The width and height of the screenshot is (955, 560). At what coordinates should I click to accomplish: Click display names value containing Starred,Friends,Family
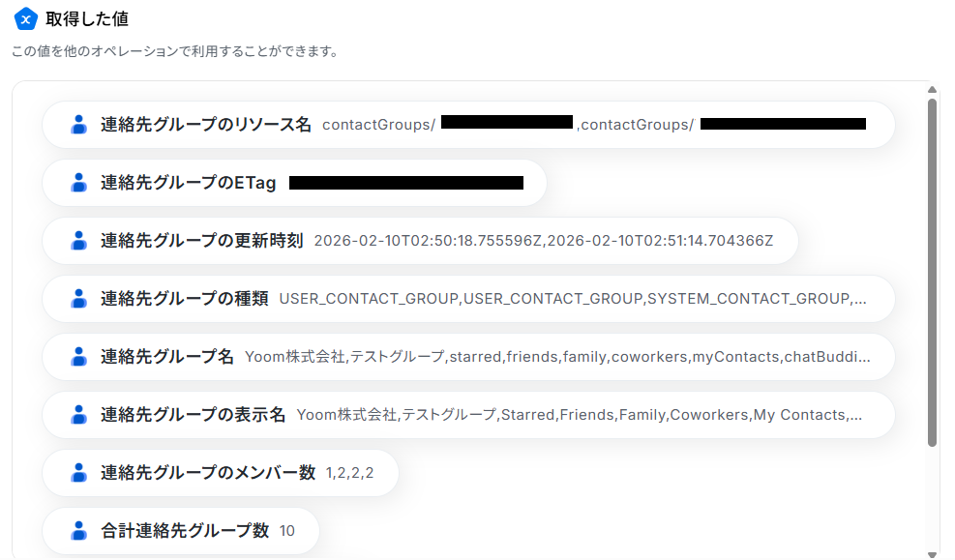pos(580,415)
